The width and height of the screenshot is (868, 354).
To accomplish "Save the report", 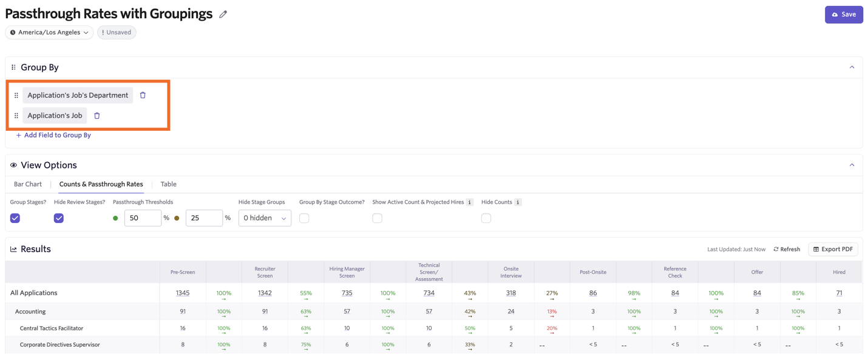I will [844, 15].
